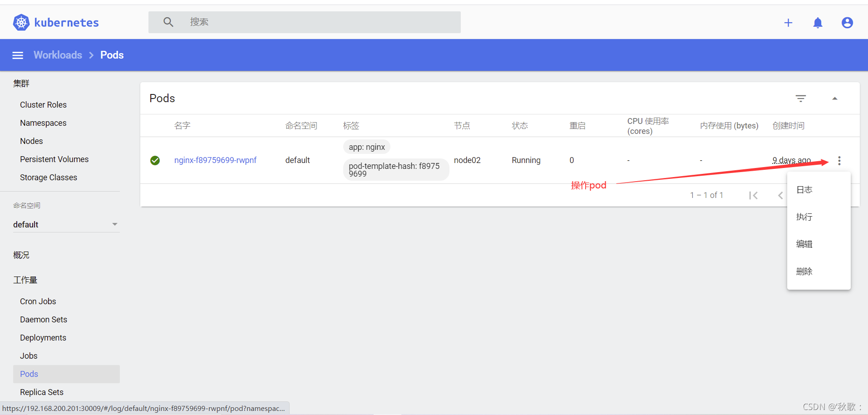Collapse the Pods card with the caret
Viewport: 868px width, 415px height.
(834, 99)
